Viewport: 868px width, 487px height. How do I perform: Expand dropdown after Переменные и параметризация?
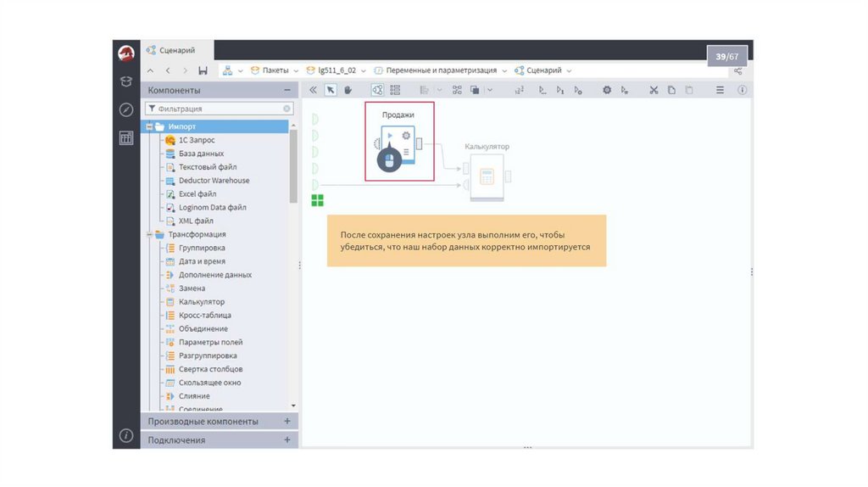[504, 71]
